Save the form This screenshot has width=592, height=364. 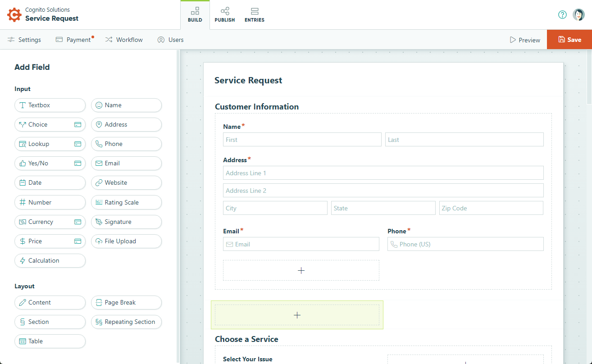point(569,40)
